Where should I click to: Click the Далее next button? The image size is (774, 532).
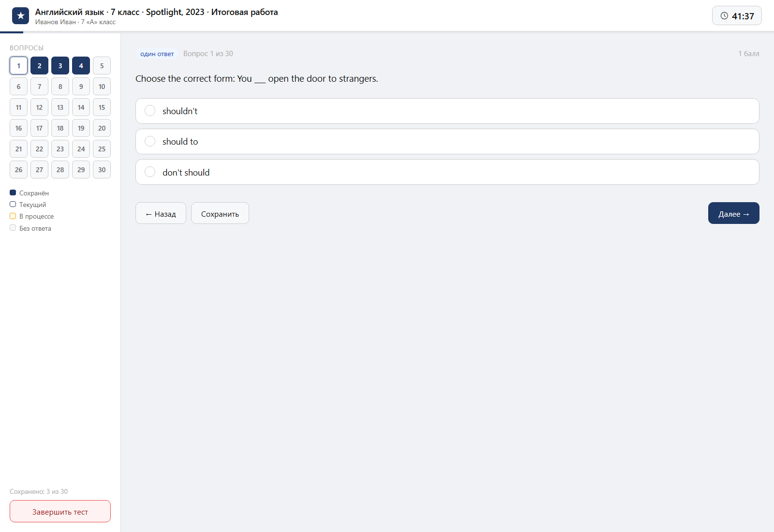(734, 213)
